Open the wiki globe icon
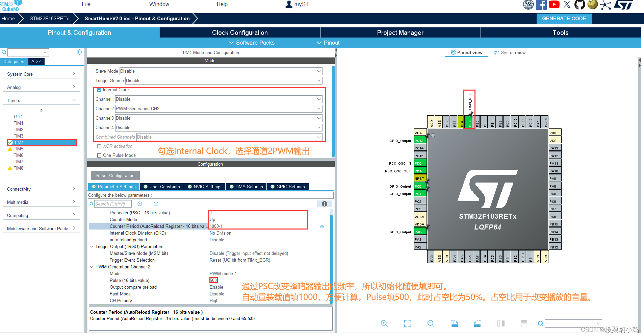The height and width of the screenshot is (336, 644). (x=592, y=4)
